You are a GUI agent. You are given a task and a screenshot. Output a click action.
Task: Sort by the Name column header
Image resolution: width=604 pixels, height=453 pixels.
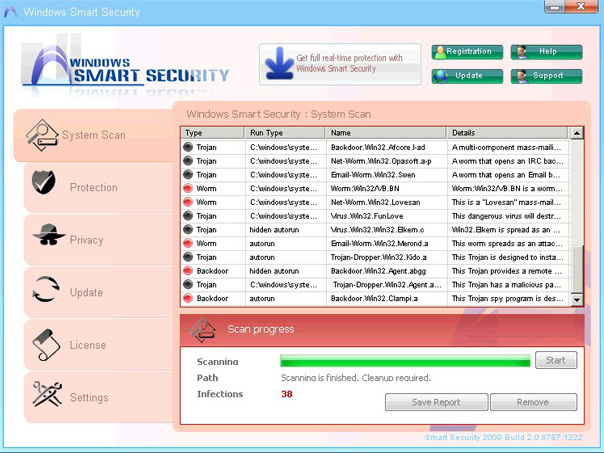pyautogui.click(x=386, y=133)
